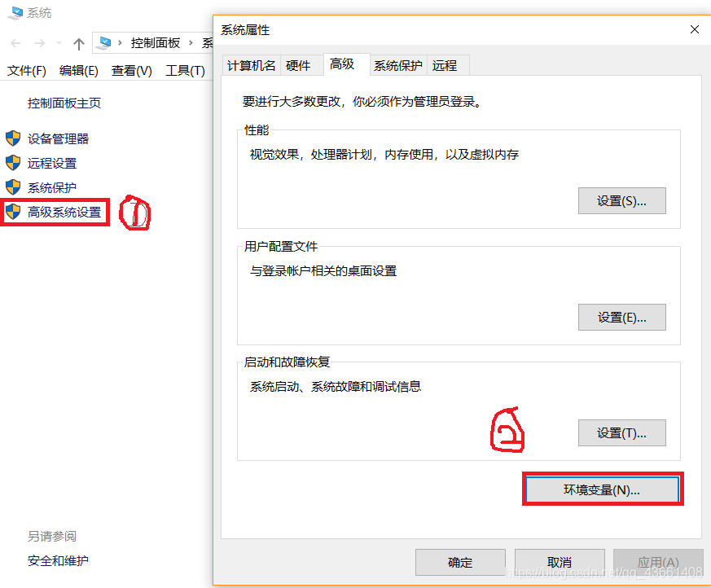Open 控制面板主页 link
The width and height of the screenshot is (711, 588).
(64, 103)
